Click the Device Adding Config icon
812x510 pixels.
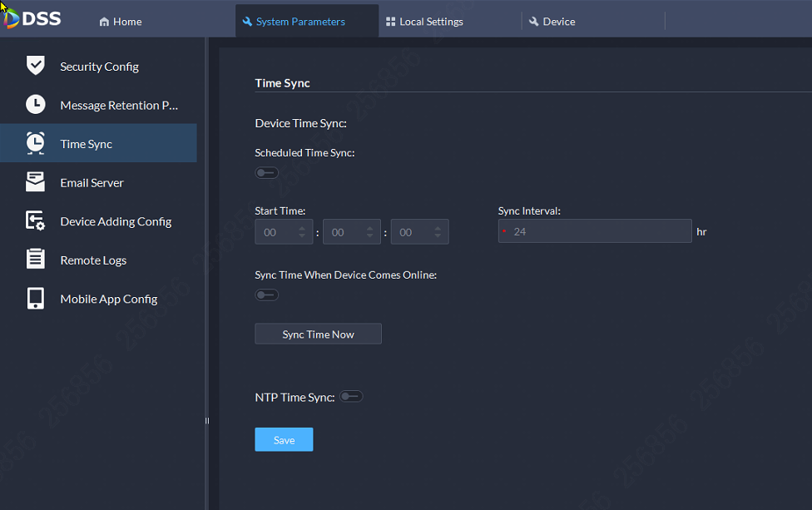pos(35,220)
